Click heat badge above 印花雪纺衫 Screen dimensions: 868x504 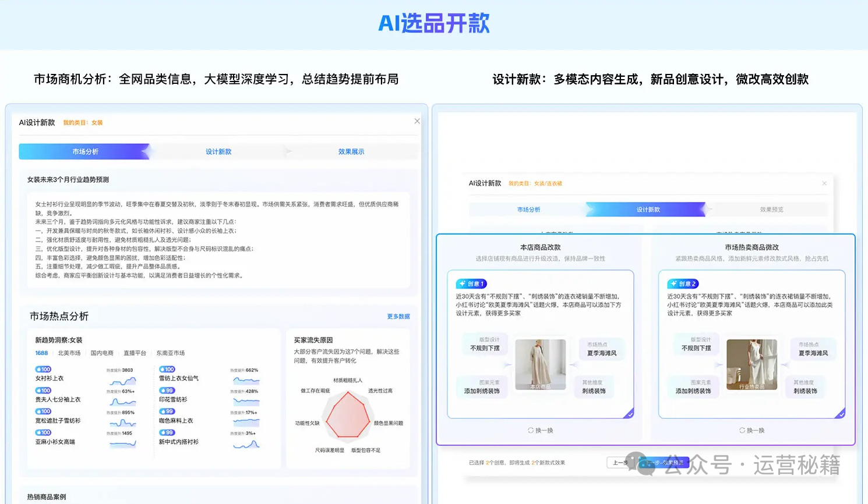coord(167,391)
